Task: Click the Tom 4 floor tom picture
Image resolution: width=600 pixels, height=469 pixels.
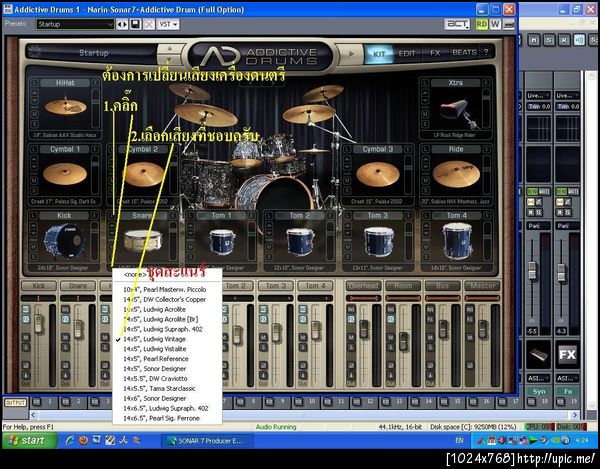Action: tap(457, 241)
